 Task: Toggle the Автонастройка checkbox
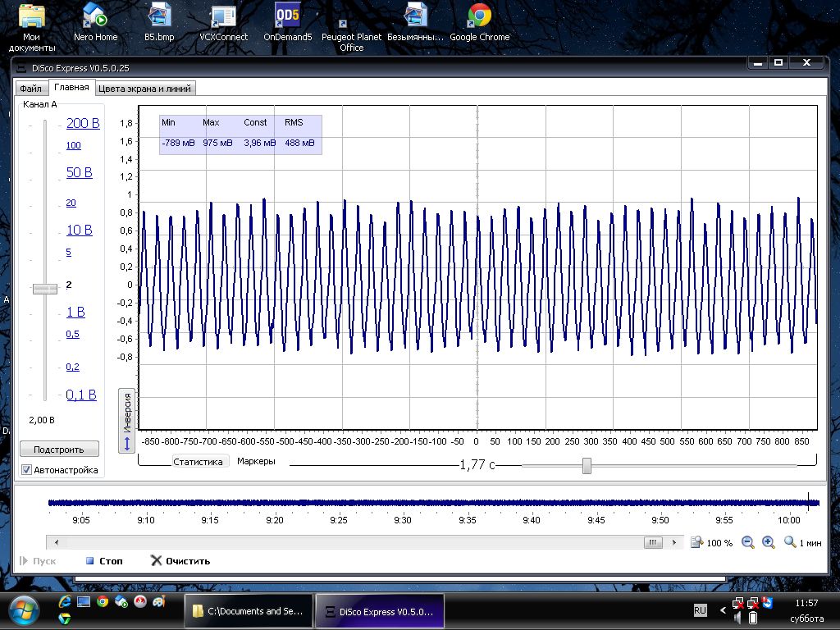pyautogui.click(x=26, y=470)
